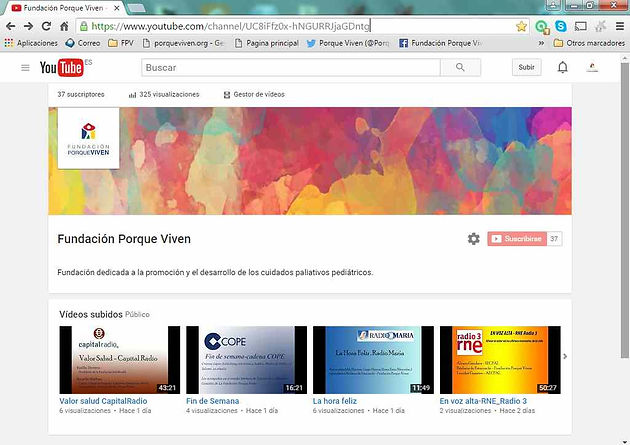This screenshot has width=630, height=445.
Task: Click the subscriber count box showing 37
Action: click(554, 239)
